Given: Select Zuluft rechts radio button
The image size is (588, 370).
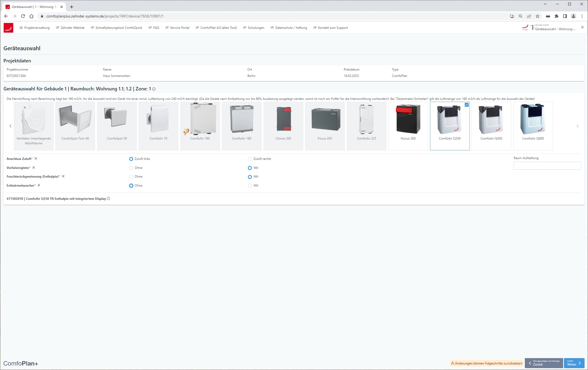Looking at the screenshot, I should click(250, 159).
